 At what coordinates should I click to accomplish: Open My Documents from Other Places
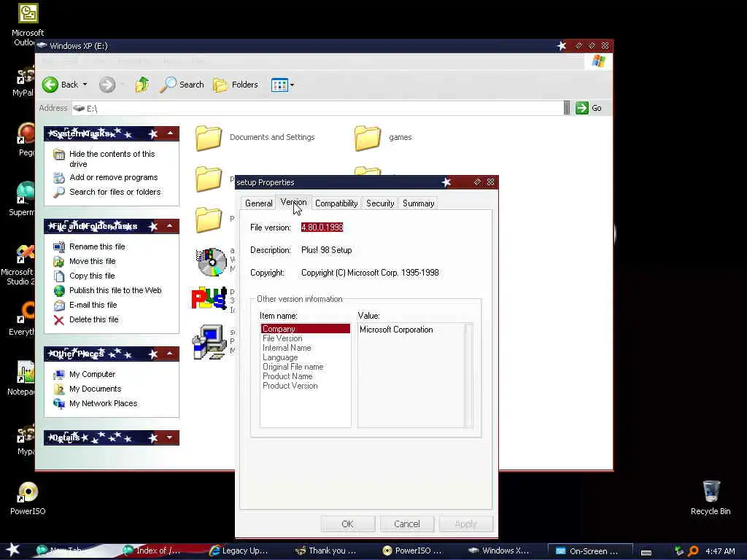pyautogui.click(x=96, y=389)
